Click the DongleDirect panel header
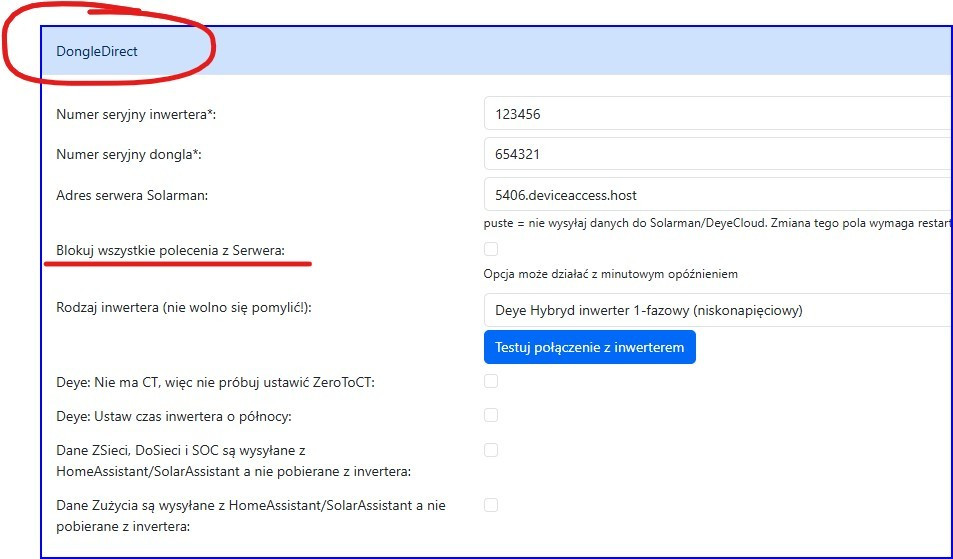The height and width of the screenshot is (559, 953). [97, 51]
